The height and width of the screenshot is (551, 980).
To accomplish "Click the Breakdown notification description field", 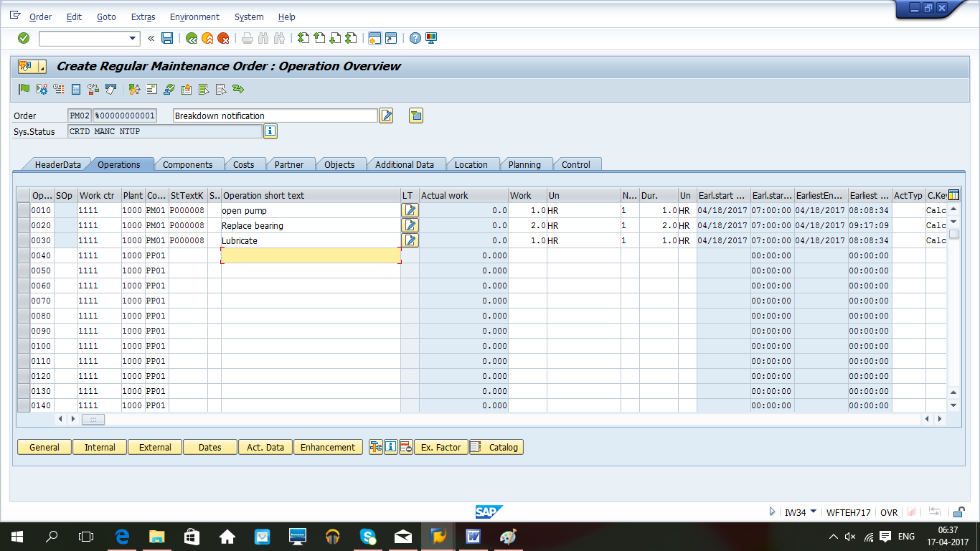I will 275,116.
